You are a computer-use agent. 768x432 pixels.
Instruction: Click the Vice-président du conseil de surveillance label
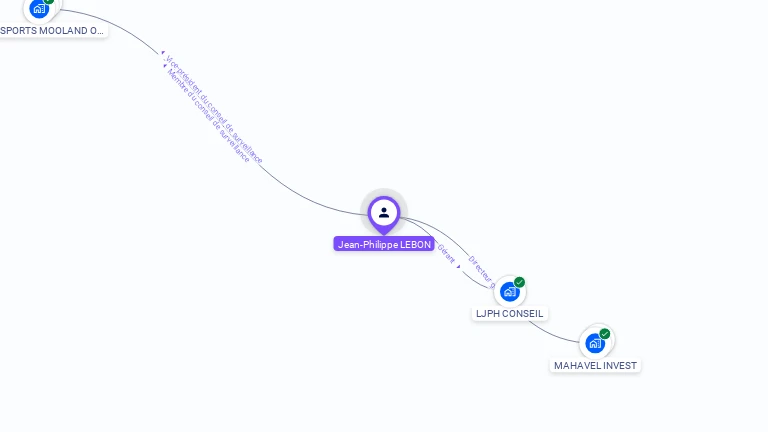pos(215,110)
